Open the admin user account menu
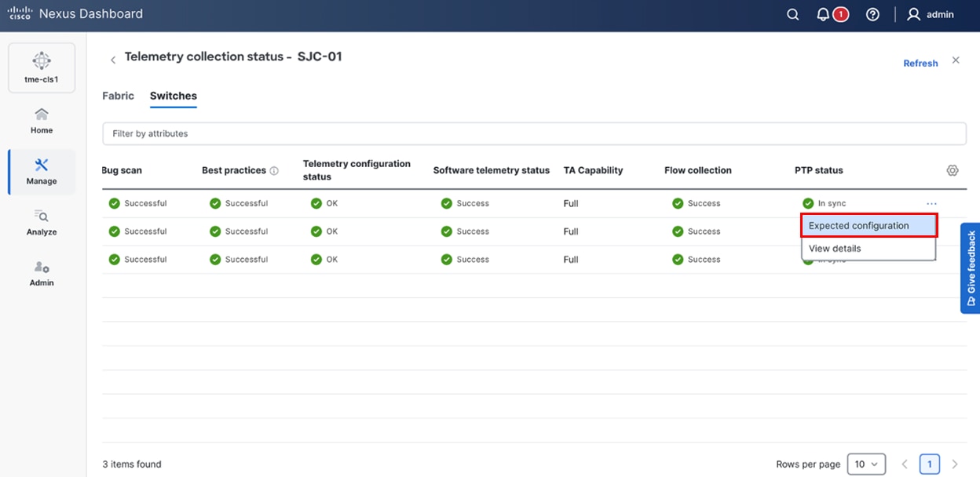 pyautogui.click(x=931, y=15)
